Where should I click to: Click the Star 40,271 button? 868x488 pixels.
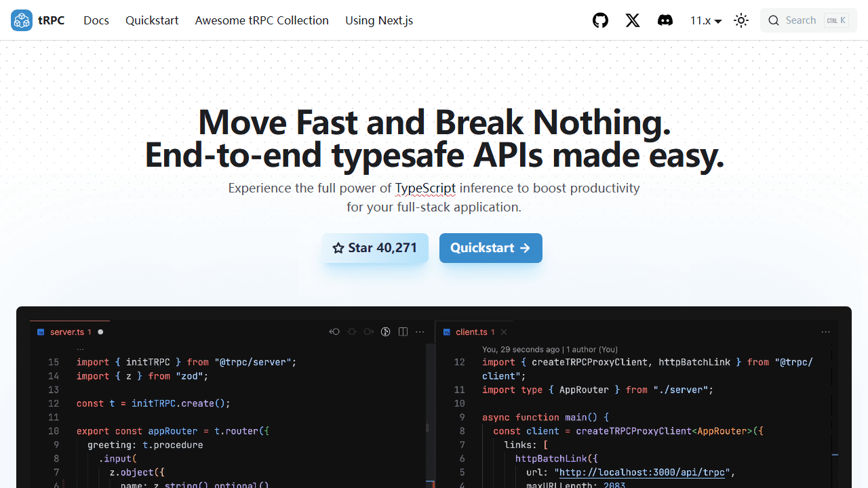click(x=375, y=248)
